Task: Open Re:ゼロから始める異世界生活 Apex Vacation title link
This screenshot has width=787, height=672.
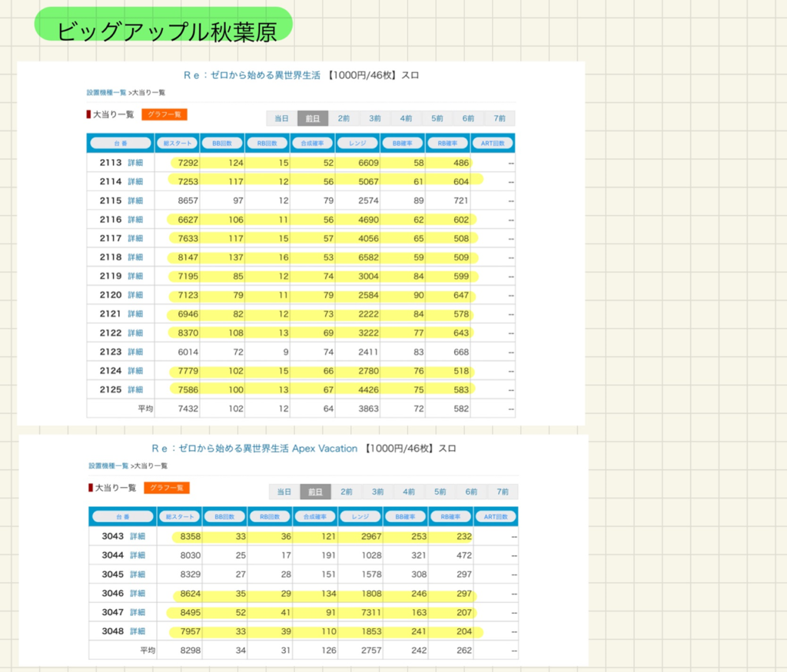Action: [x=254, y=448]
